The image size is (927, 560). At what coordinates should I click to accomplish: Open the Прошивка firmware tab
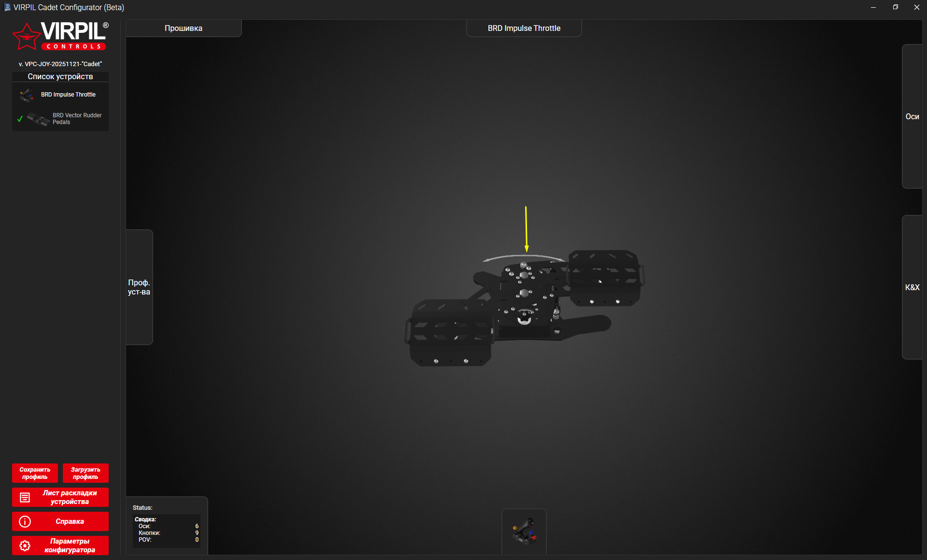(x=184, y=28)
